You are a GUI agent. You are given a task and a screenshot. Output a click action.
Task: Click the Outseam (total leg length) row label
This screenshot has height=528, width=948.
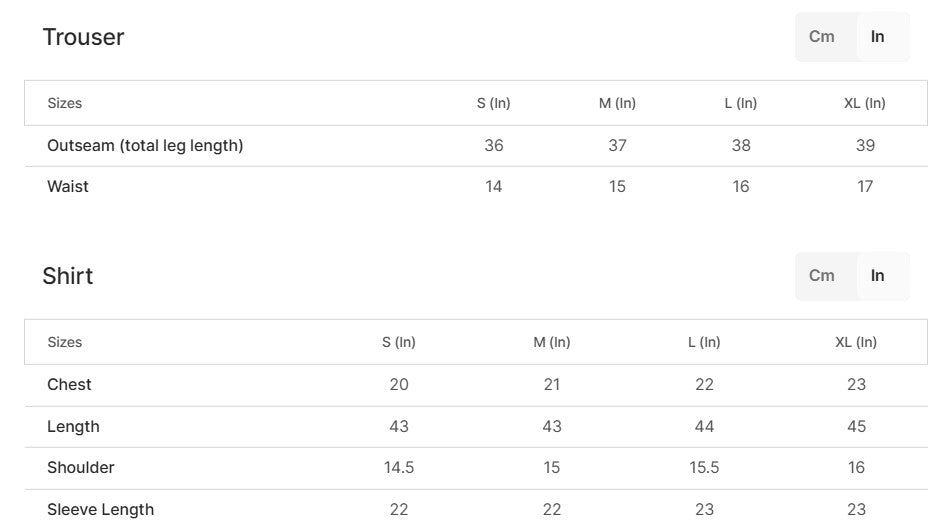click(x=145, y=146)
